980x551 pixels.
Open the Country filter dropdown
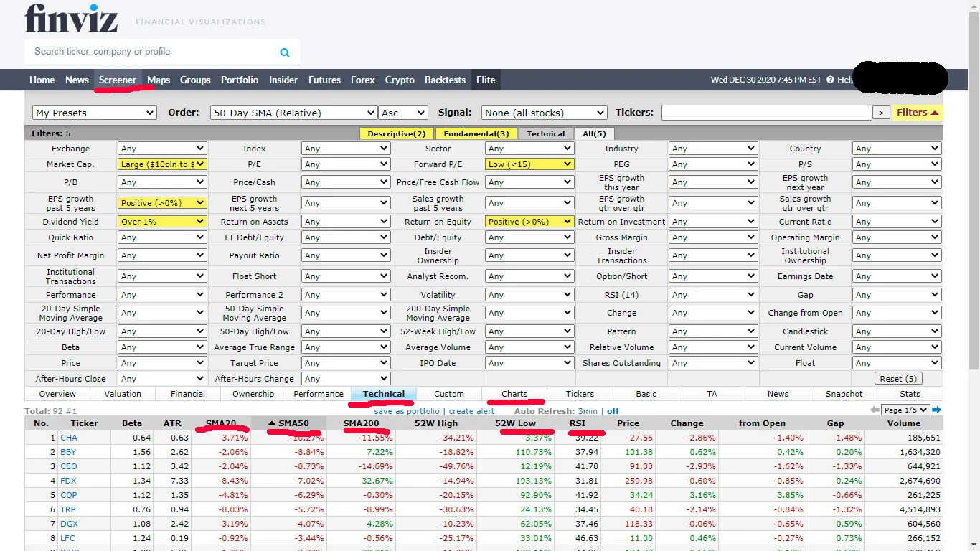pos(897,149)
